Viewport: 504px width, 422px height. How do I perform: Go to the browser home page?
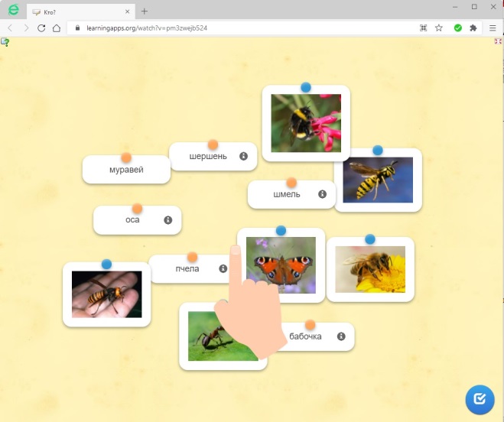point(57,28)
